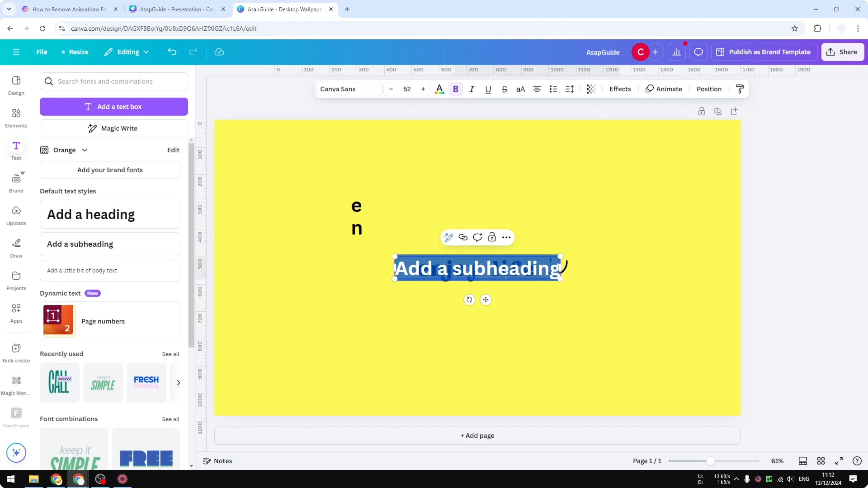Image resolution: width=868 pixels, height=488 pixels.
Task: Select the Magic Write icon in floating toolbar
Action: click(x=448, y=237)
